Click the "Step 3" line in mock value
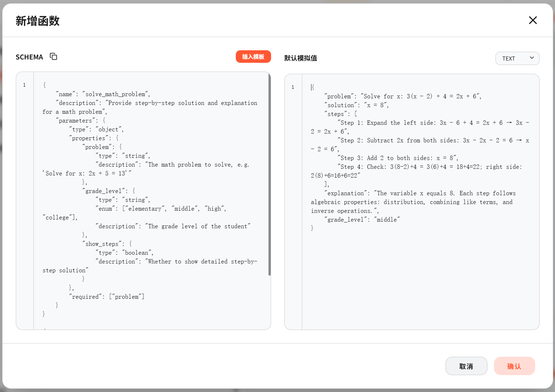This screenshot has height=392, width=555. tap(397, 158)
